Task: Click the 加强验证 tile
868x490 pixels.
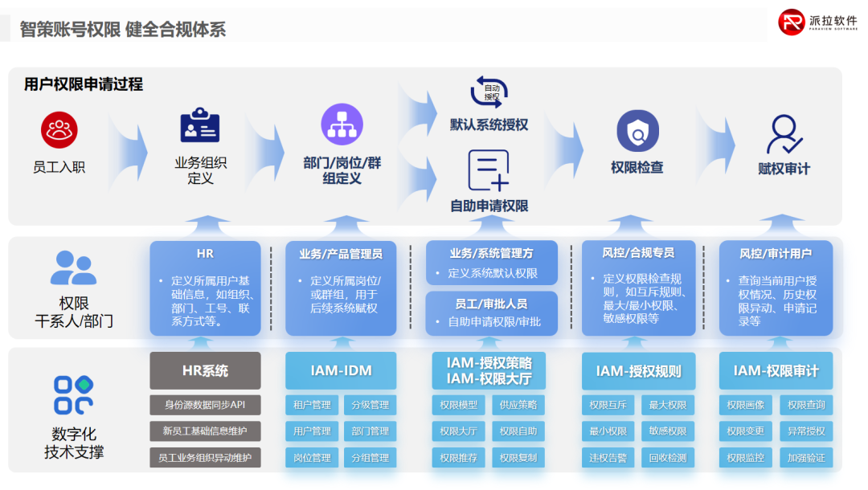Action: (x=806, y=458)
